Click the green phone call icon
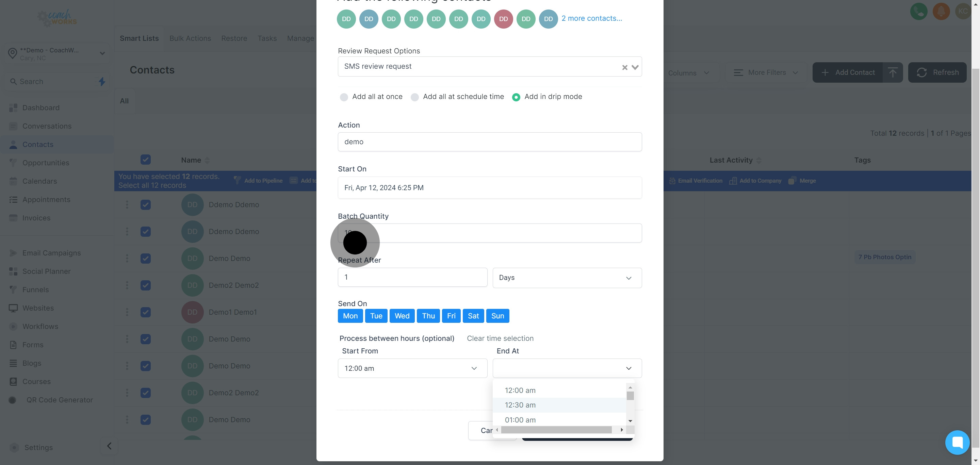 click(x=918, y=12)
